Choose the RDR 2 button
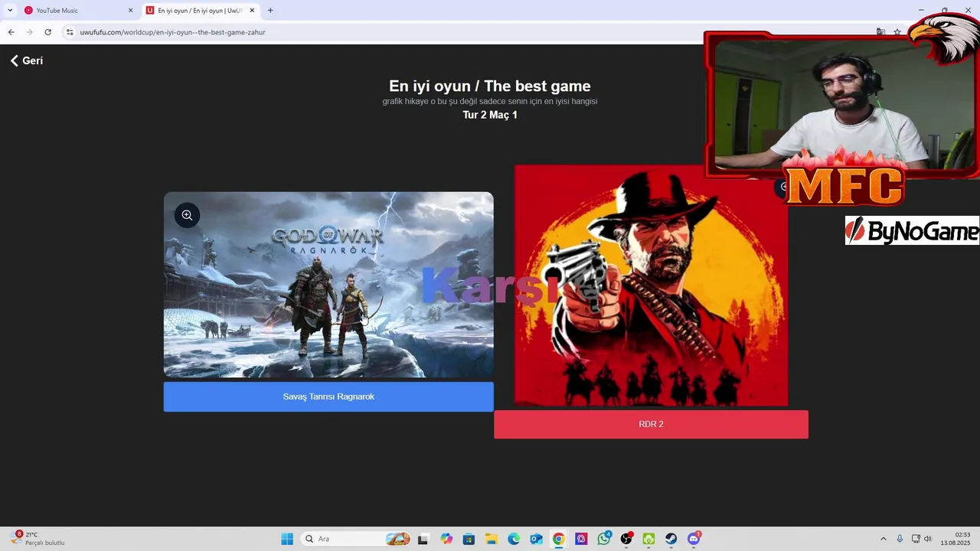 tap(651, 424)
